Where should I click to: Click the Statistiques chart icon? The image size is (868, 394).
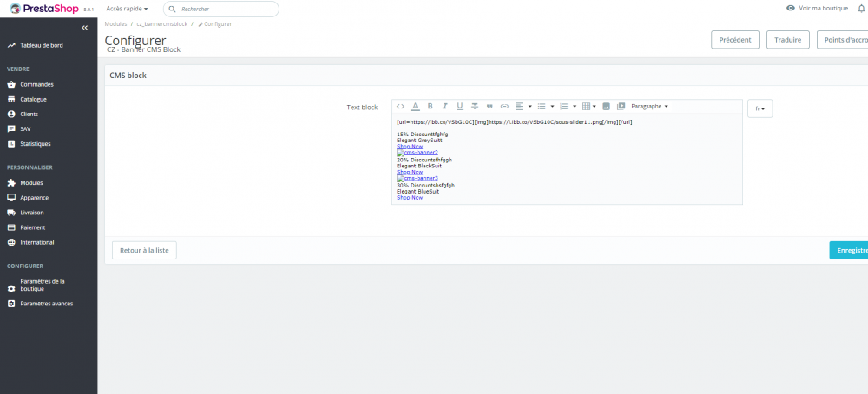tap(11, 144)
